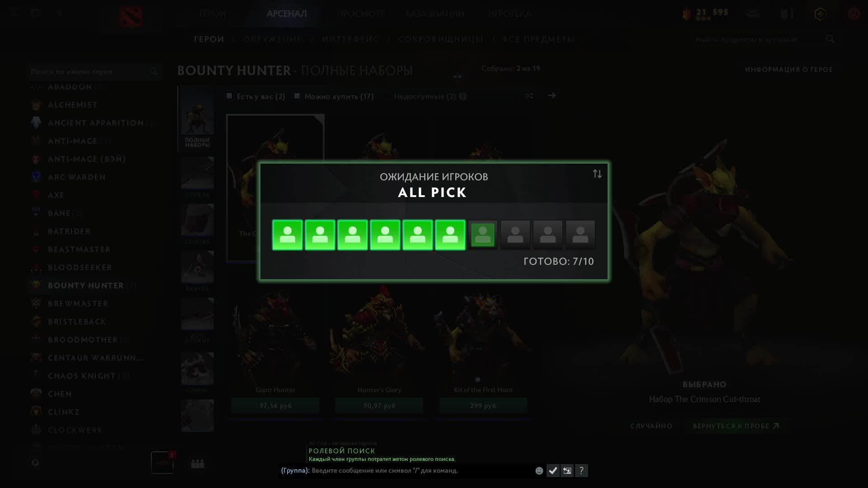Click the shuffle items icon
Viewport: 868px width, 488px height.
point(529,96)
